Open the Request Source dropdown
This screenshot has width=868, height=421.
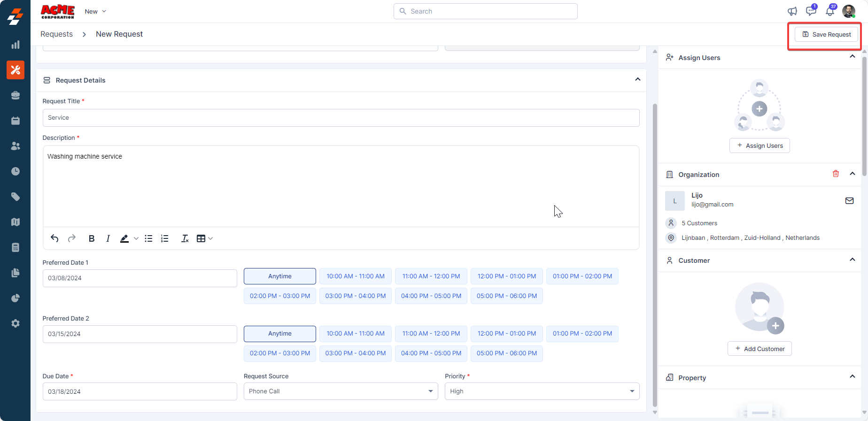coord(341,391)
